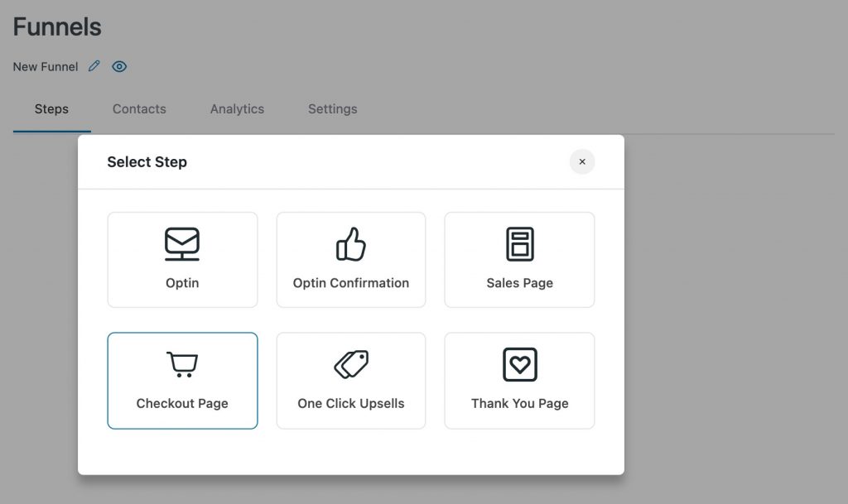The image size is (848, 504).
Task: Open the Settings tab
Action: pos(333,109)
